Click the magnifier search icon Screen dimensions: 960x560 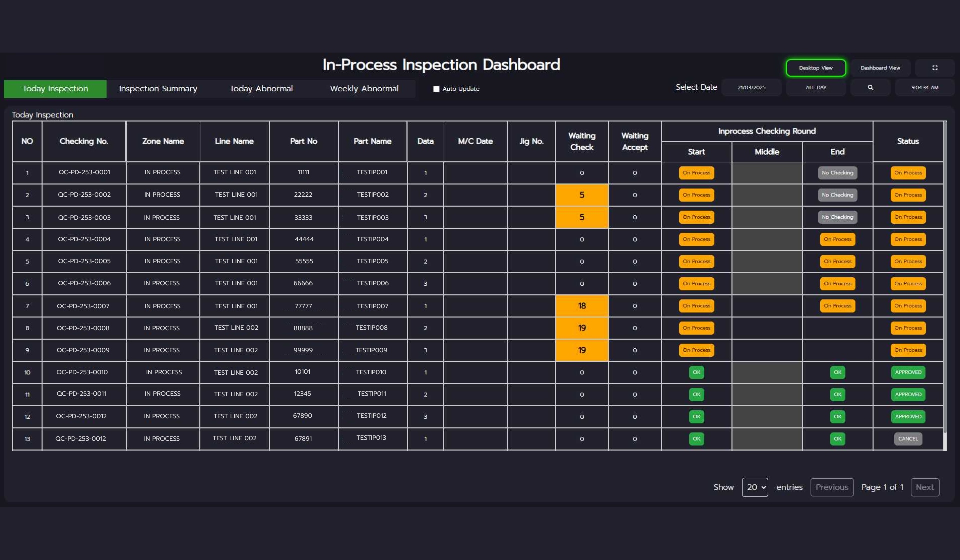[x=870, y=87]
